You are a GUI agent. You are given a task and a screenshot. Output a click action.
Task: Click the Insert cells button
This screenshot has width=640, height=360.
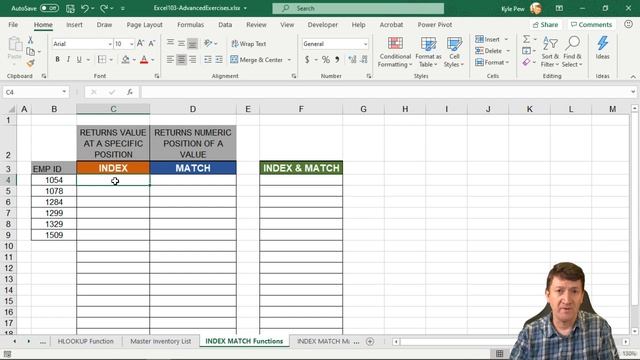[488, 40]
